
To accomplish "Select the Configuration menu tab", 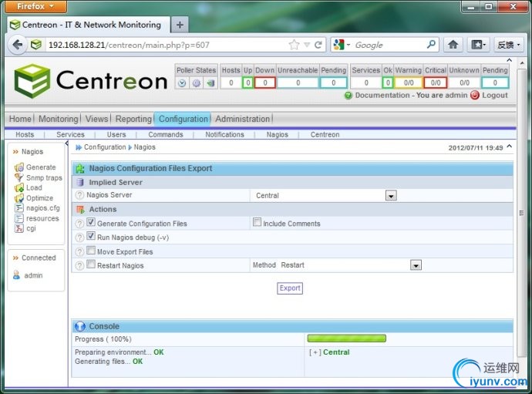I will coord(184,119).
